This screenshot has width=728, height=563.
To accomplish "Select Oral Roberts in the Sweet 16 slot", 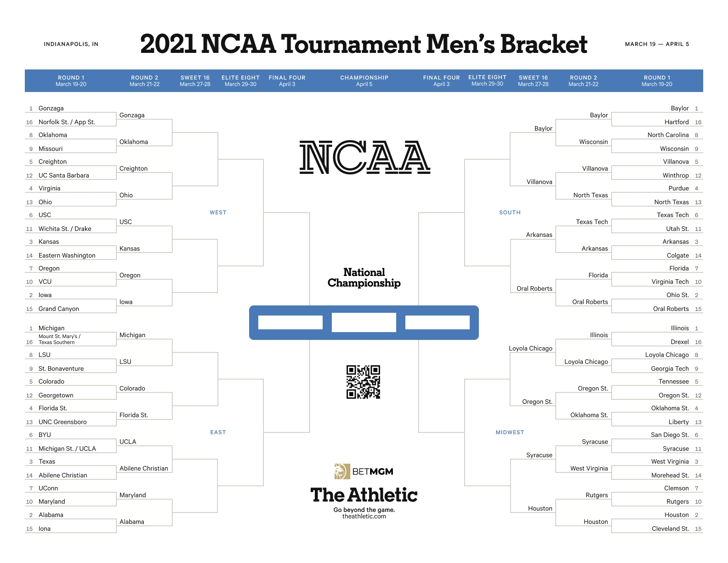I will coord(535,289).
